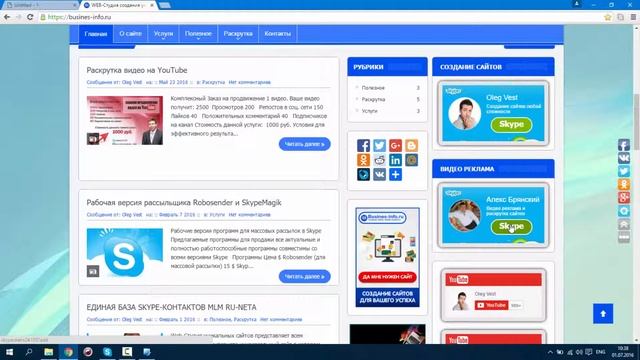640x360 pixels.
Task: Expand the Услуги navigation menu
Action: click(x=163, y=34)
